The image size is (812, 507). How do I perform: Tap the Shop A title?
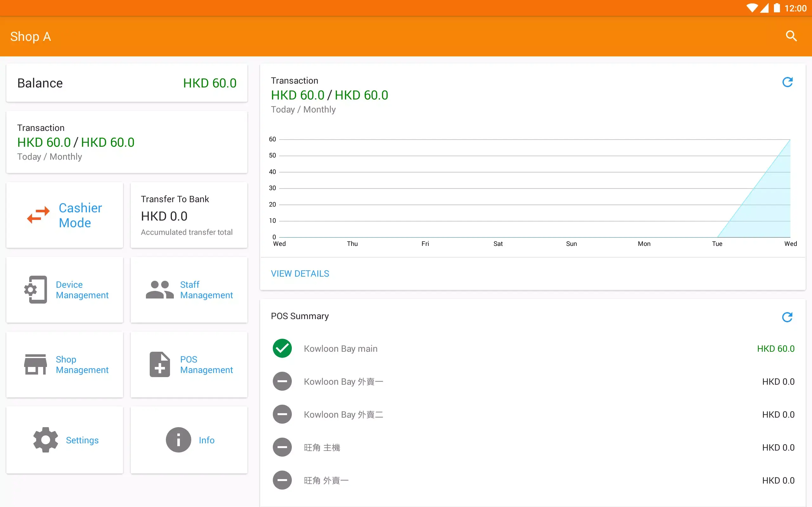tap(30, 36)
